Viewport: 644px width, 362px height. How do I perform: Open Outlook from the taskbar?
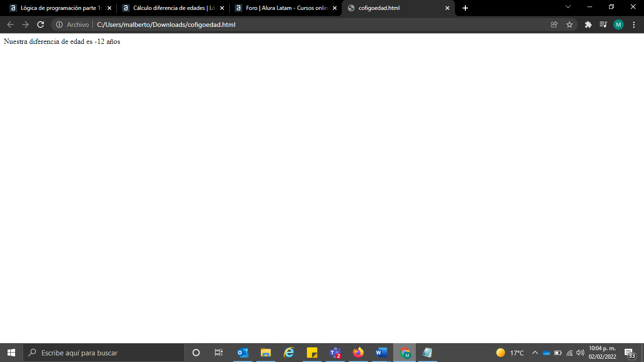coord(243,353)
